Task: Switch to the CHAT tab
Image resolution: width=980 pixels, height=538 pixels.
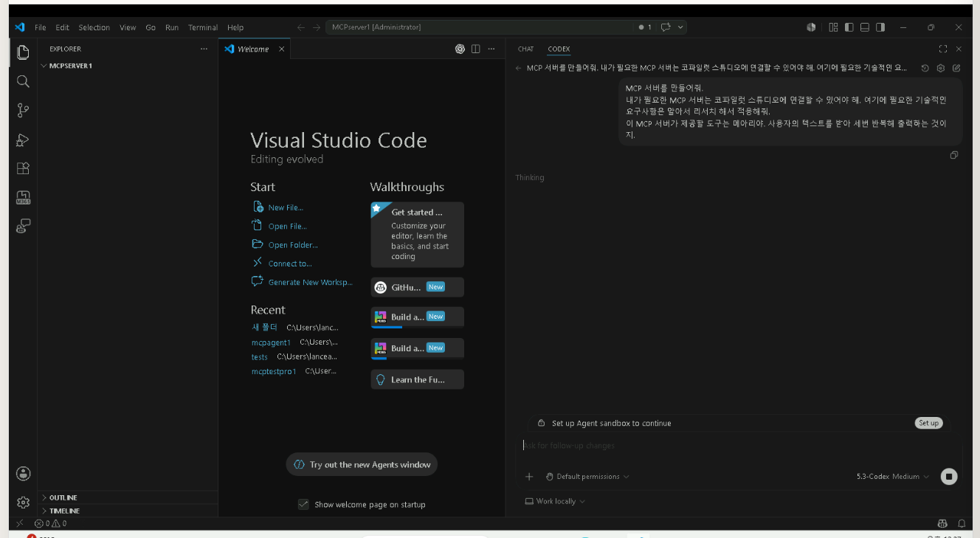Action: tap(526, 49)
